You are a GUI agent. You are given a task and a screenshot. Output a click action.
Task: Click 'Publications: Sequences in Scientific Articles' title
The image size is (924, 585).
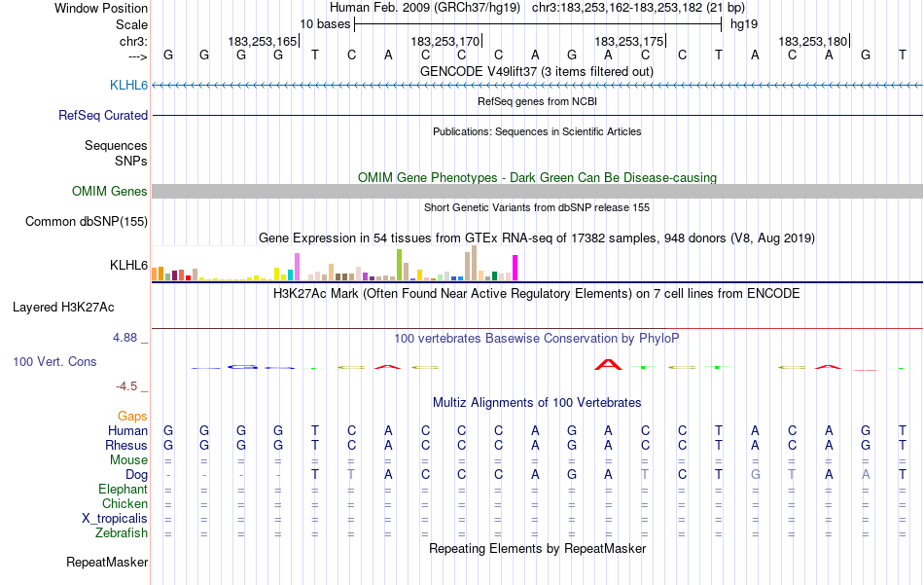tap(537, 131)
